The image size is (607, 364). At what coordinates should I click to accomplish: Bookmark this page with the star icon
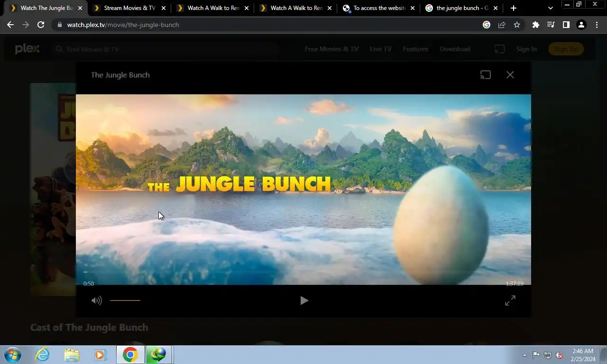pos(517,25)
